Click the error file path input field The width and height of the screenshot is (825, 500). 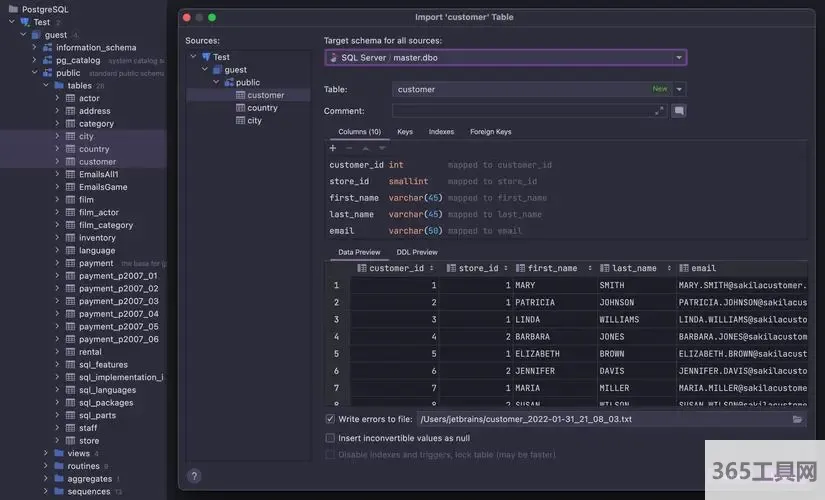(x=600, y=419)
